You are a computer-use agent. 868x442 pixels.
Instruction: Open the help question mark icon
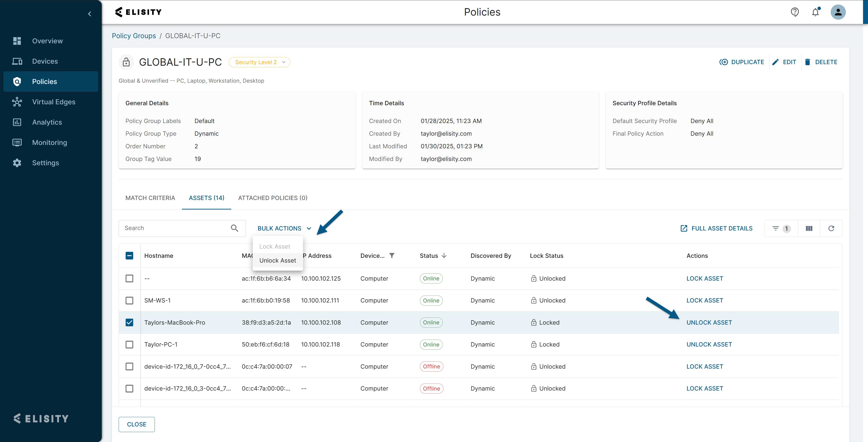pos(795,12)
